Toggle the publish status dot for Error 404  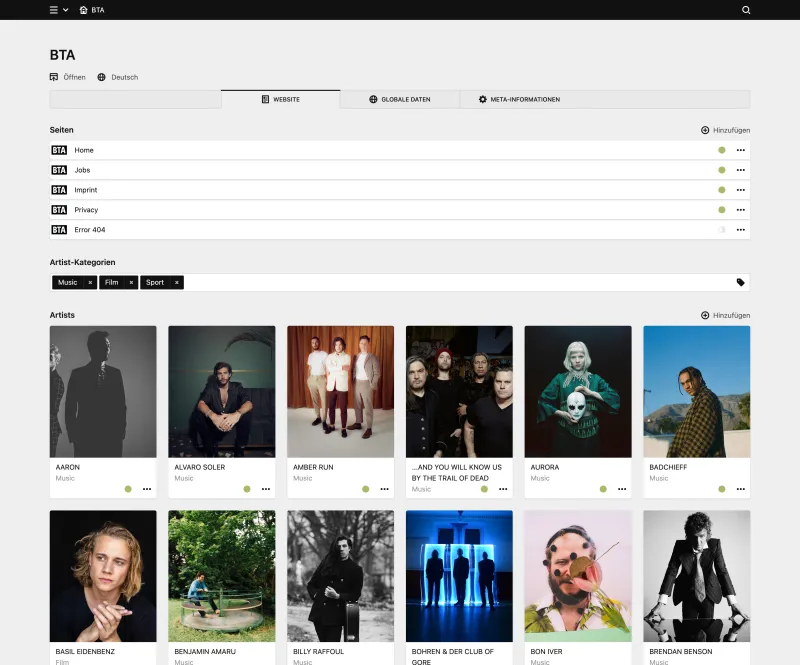coord(721,229)
